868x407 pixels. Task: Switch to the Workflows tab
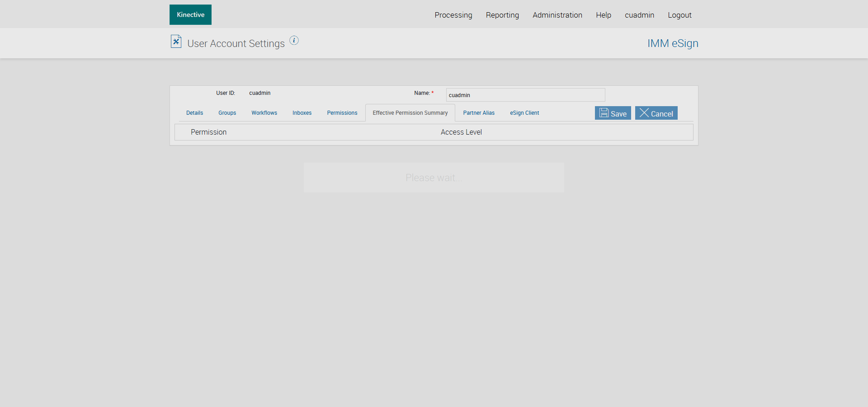264,113
